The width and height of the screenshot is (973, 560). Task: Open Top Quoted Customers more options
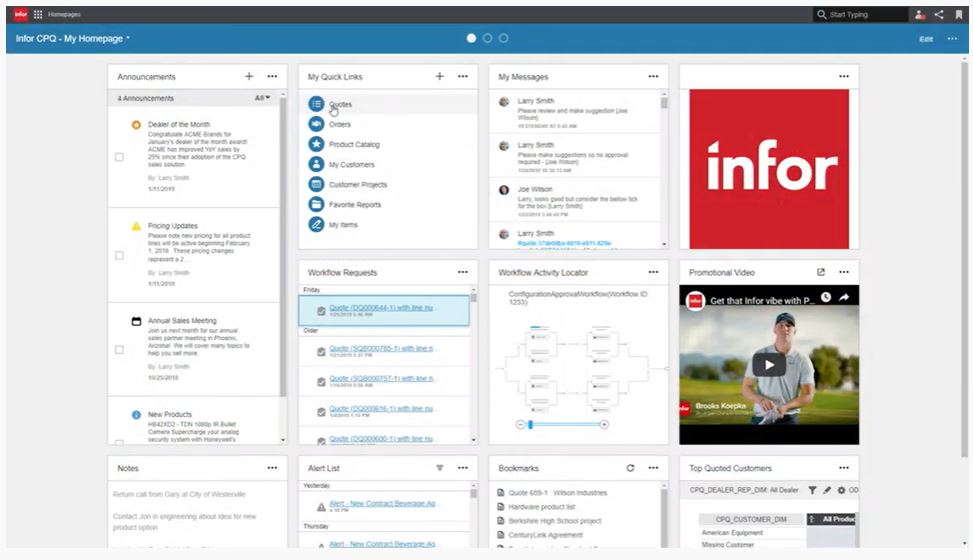click(844, 467)
